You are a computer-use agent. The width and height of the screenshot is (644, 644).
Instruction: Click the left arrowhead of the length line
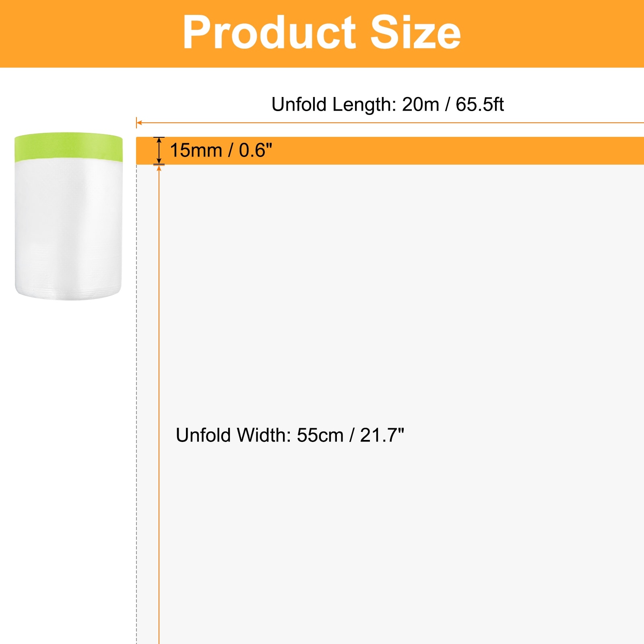coord(139,123)
